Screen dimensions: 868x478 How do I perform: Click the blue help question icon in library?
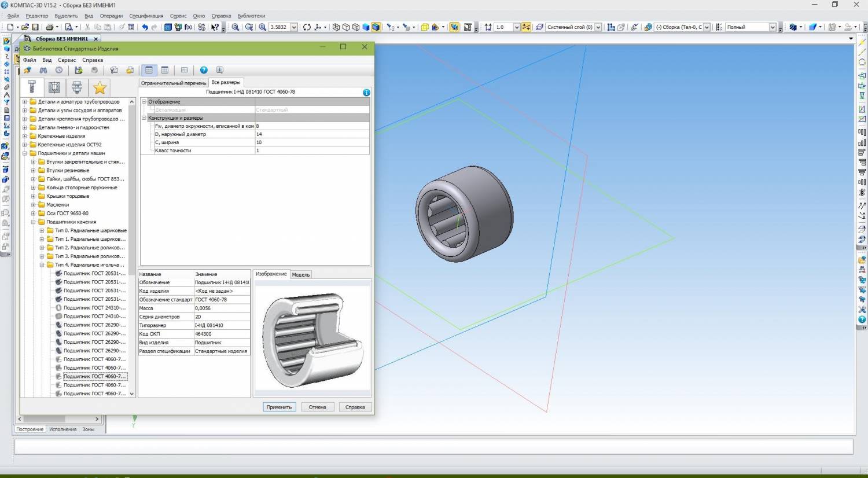(204, 70)
